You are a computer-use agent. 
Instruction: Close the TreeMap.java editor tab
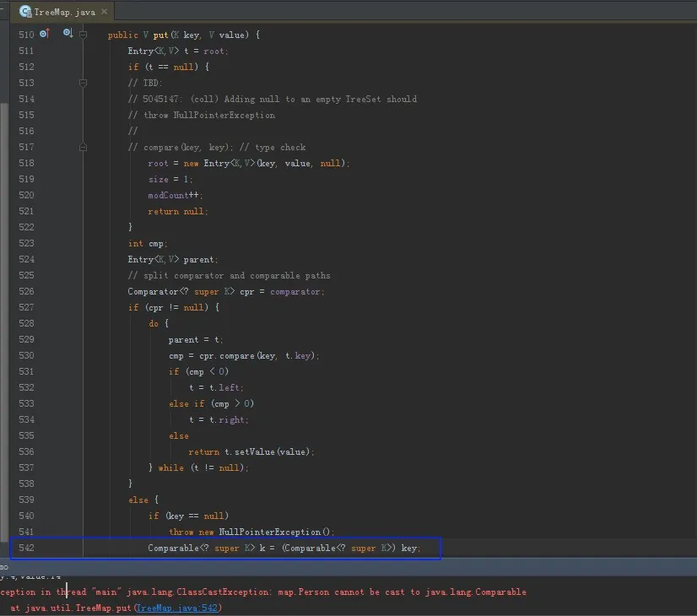click(x=103, y=12)
